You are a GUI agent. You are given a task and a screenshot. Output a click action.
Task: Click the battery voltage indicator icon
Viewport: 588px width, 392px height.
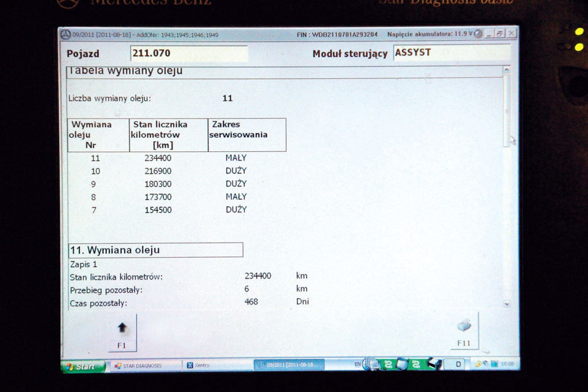(478, 34)
